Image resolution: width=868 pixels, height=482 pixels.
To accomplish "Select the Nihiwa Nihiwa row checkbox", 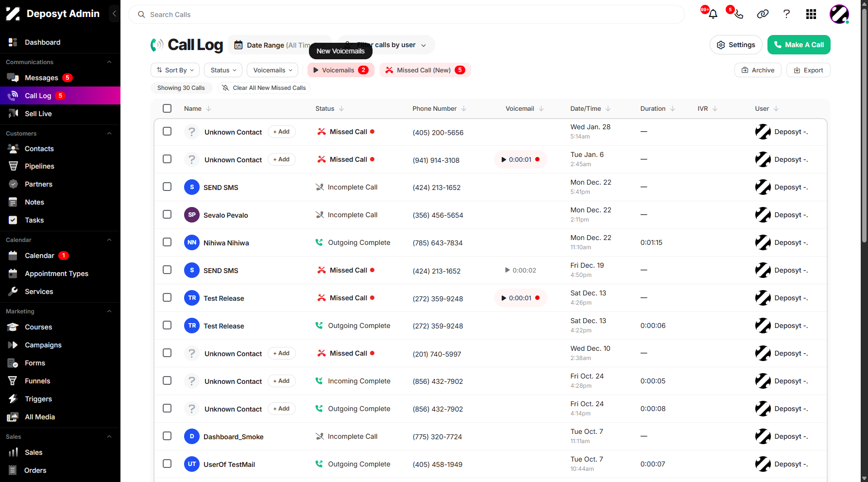I will pos(167,242).
